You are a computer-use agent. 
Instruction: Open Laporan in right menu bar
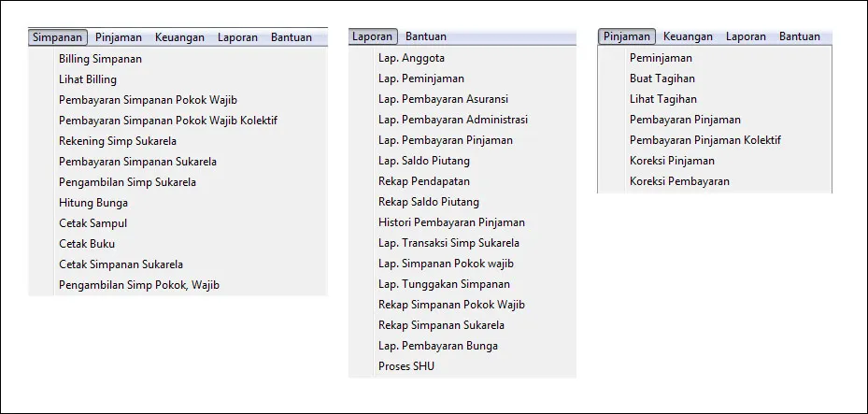point(747,36)
